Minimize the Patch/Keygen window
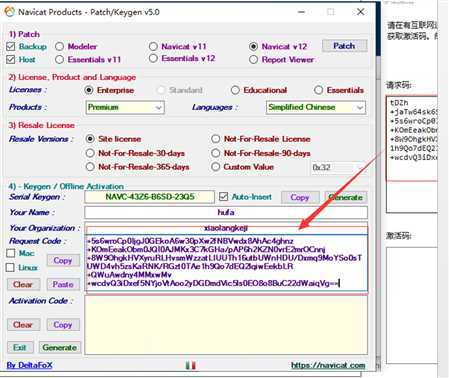The image size is (449, 378). point(302,12)
